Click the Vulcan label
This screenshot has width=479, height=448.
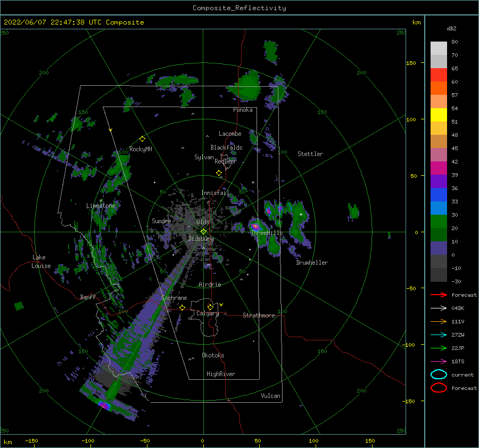coord(270,396)
